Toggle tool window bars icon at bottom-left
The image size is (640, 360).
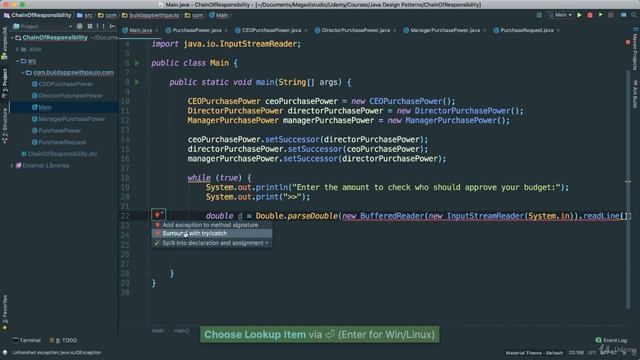(x=5, y=352)
